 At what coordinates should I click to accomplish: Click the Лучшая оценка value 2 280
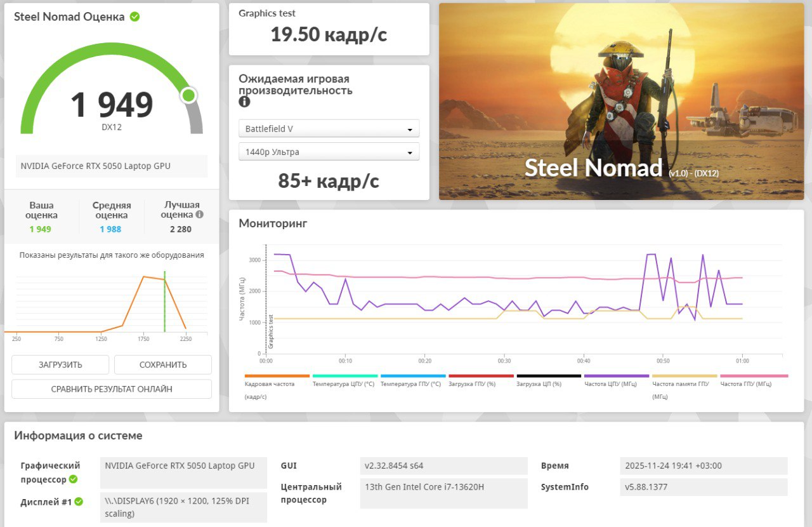click(x=181, y=229)
